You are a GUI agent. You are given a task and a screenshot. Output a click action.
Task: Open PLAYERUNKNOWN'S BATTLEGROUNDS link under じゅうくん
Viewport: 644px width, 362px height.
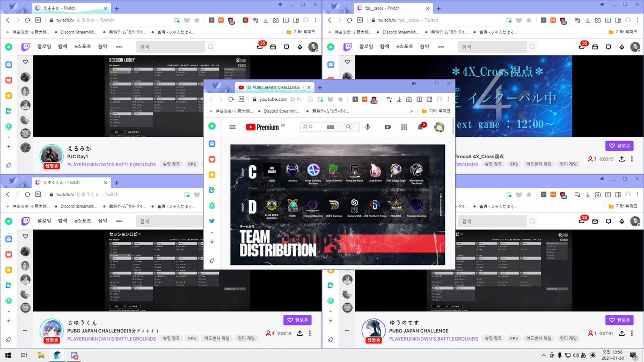point(112,339)
